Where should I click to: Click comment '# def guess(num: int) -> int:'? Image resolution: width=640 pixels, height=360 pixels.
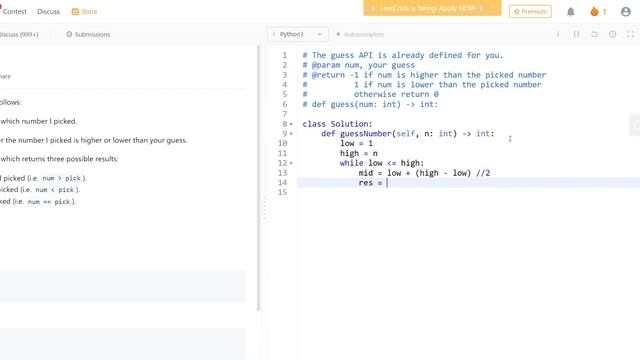click(370, 104)
